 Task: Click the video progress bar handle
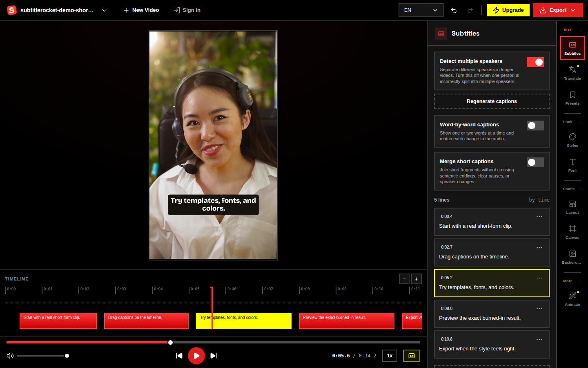[171, 342]
